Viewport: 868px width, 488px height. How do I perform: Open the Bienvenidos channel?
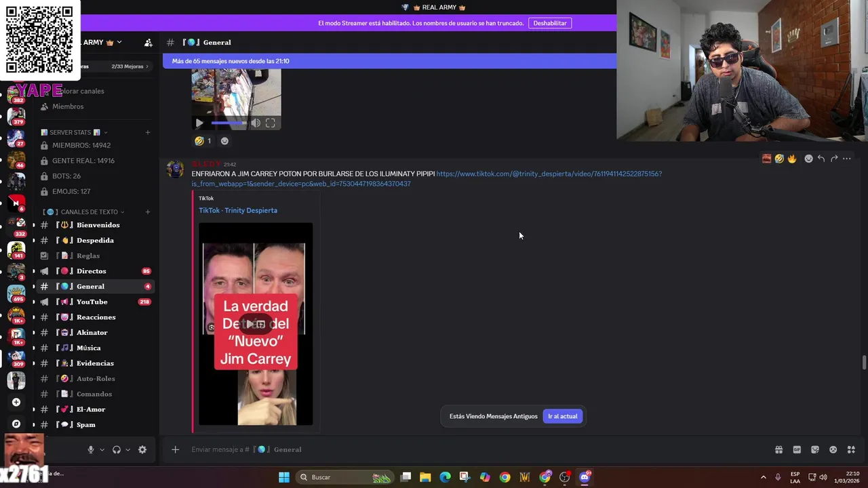tap(96, 225)
